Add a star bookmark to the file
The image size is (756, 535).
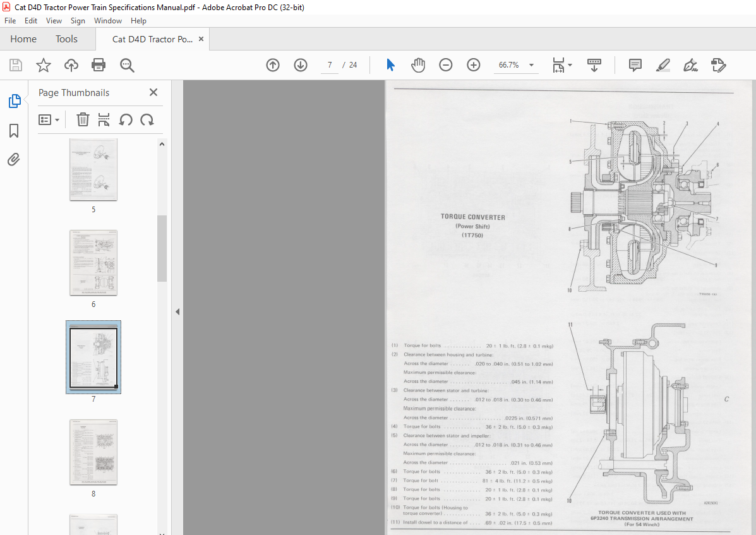(44, 65)
